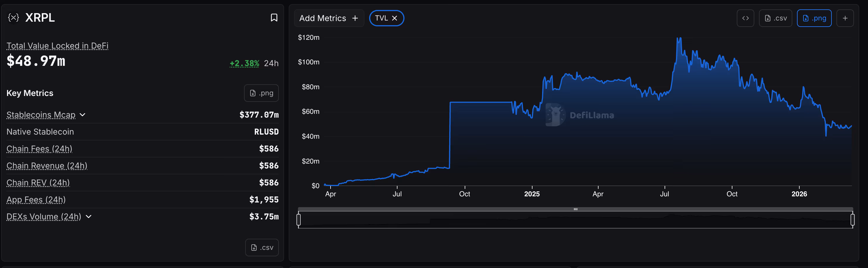This screenshot has height=268, width=868.
Task: Click the +2.38% 24h change value
Action: point(244,63)
